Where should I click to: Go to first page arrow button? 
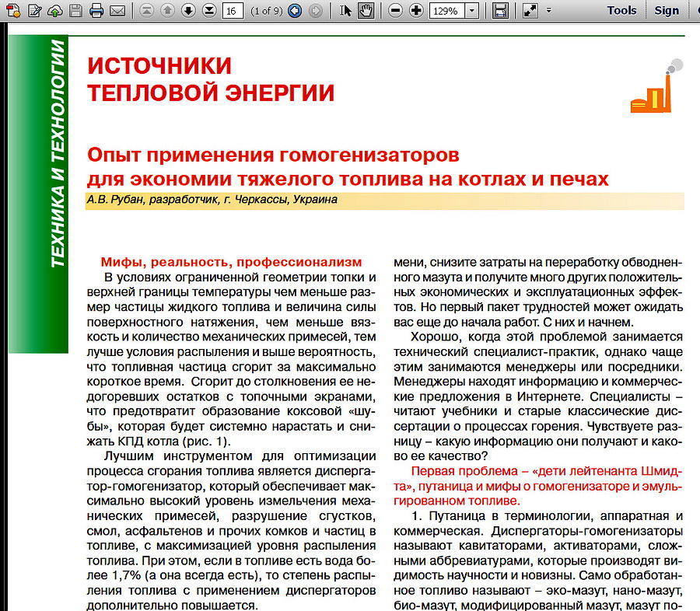[146, 10]
